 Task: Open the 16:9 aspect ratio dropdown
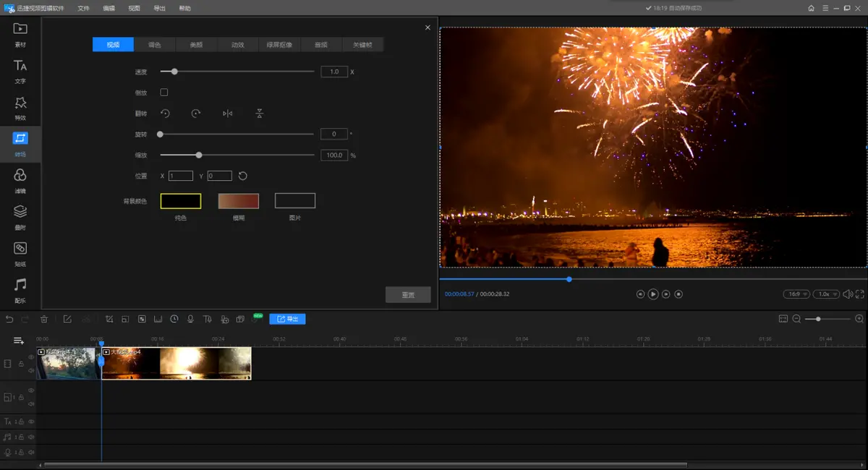(796, 294)
